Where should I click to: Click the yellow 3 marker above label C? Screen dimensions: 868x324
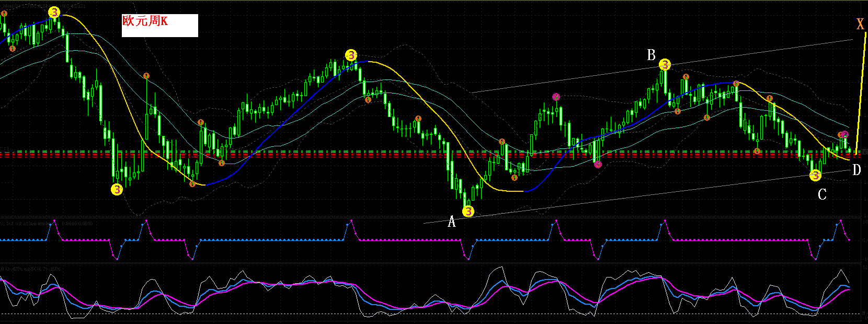click(815, 176)
